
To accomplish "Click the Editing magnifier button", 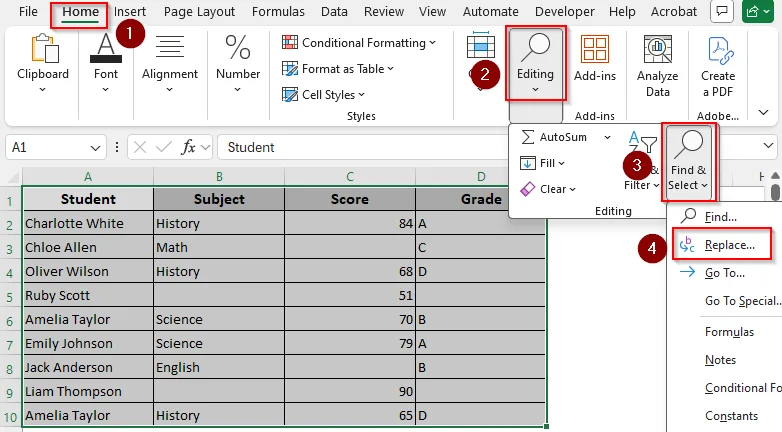I will tap(535, 63).
